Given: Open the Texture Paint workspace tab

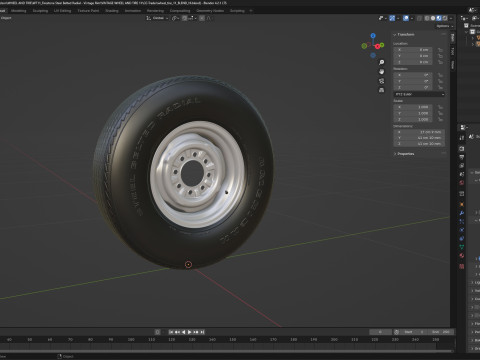Looking at the screenshot, I should (x=88, y=11).
